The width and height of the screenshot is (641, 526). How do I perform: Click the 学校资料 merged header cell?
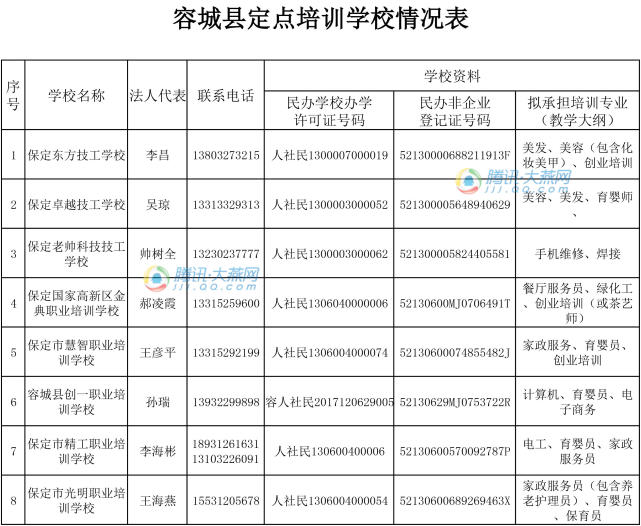tap(452, 76)
